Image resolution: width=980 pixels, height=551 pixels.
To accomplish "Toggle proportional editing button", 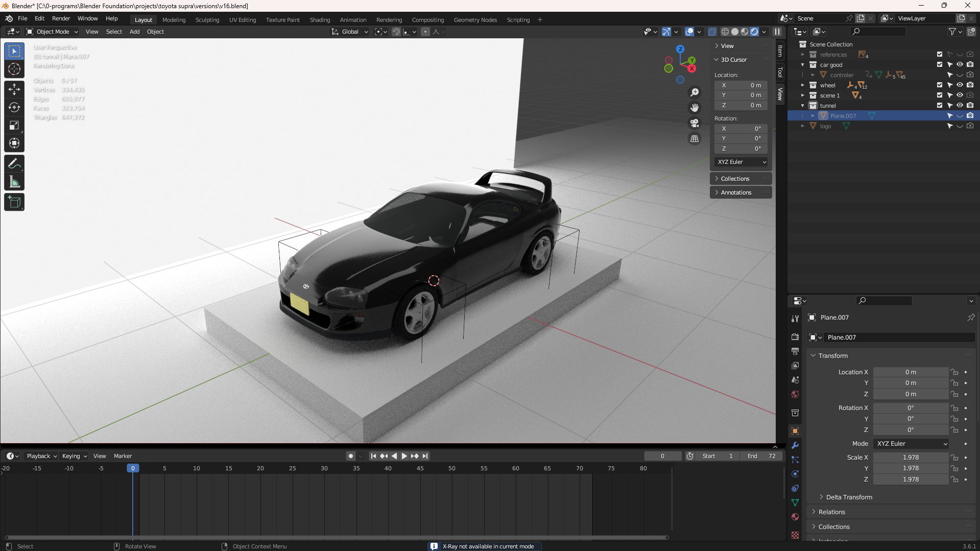I will [x=425, y=32].
